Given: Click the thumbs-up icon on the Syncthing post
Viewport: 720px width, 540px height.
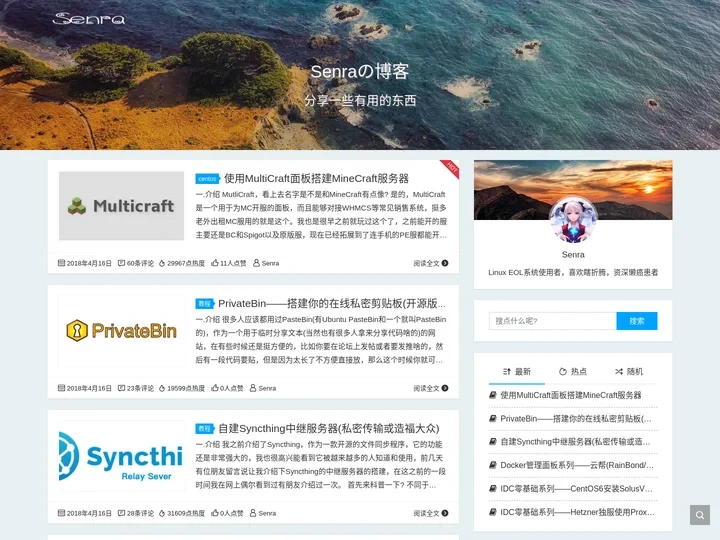Looking at the screenshot, I should (214, 512).
